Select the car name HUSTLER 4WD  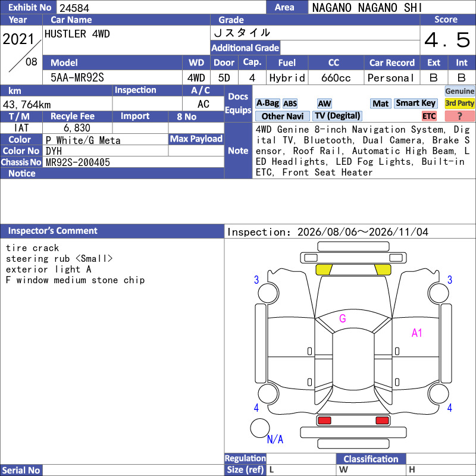77,34
